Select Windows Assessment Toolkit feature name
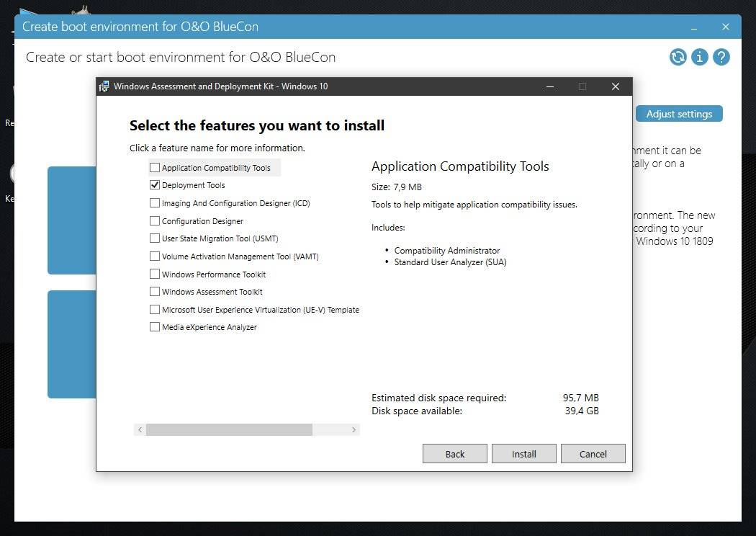Viewport: 756px width, 536px height. click(212, 292)
